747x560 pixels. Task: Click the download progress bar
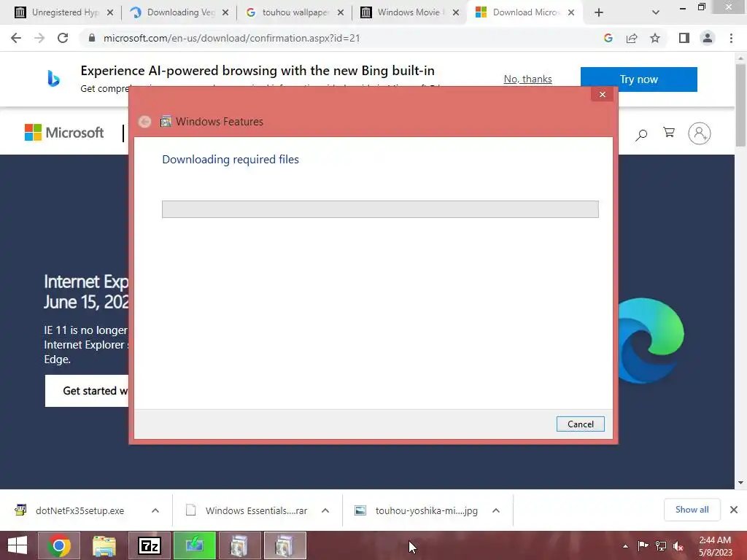(380, 209)
